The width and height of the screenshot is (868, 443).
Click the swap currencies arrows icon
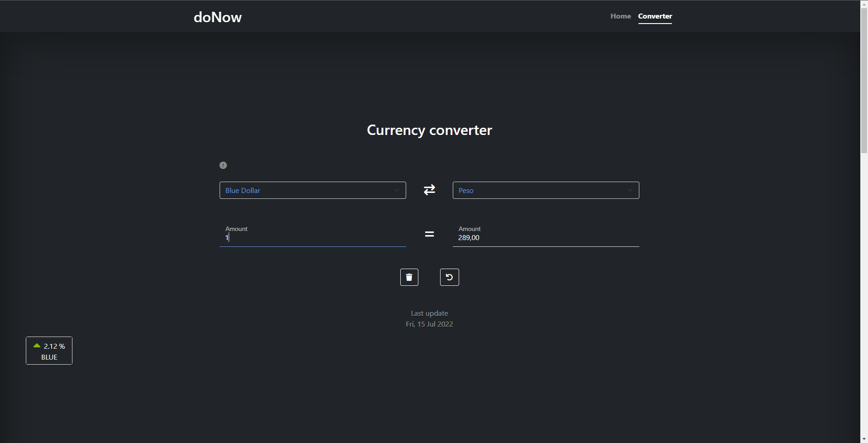tap(429, 190)
